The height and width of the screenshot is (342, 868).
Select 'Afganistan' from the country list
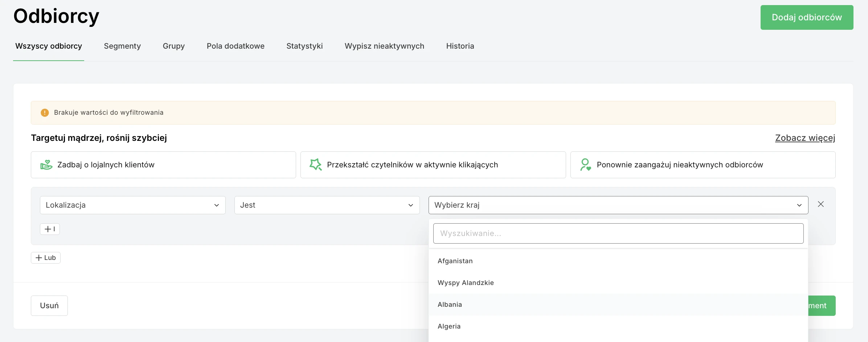(x=455, y=261)
